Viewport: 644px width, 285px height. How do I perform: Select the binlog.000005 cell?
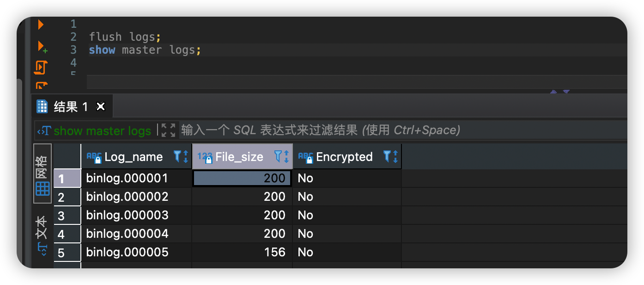click(x=136, y=252)
